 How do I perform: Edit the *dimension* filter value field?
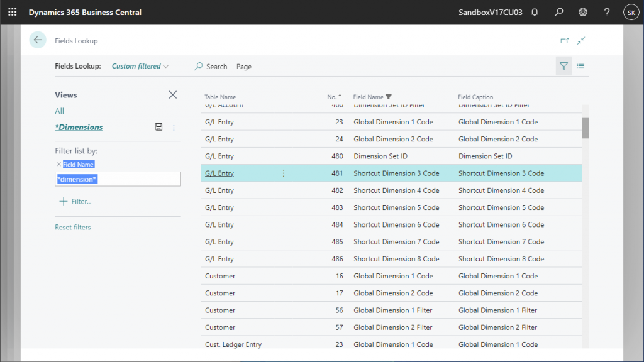[x=118, y=179]
